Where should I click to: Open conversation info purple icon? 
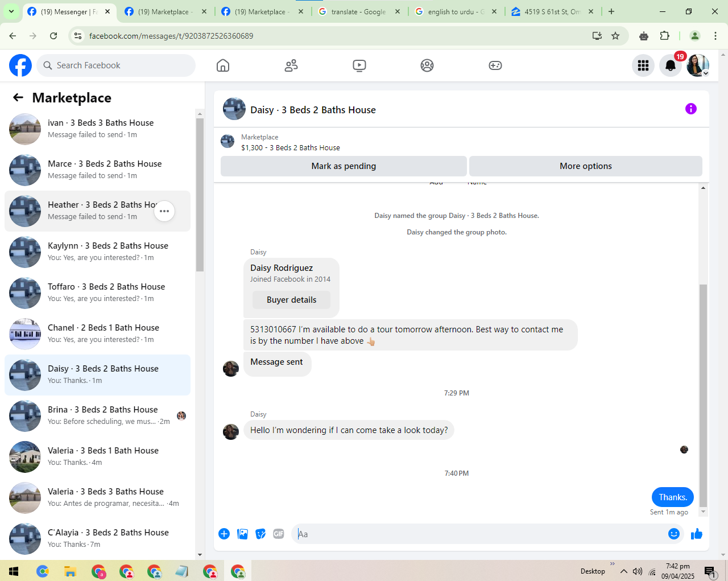click(691, 109)
